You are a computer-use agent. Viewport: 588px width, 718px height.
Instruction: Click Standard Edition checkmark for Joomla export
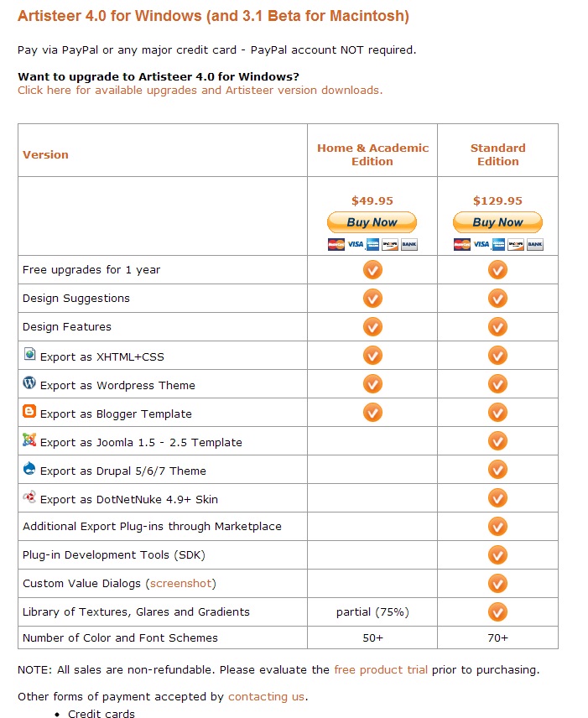coord(497,440)
